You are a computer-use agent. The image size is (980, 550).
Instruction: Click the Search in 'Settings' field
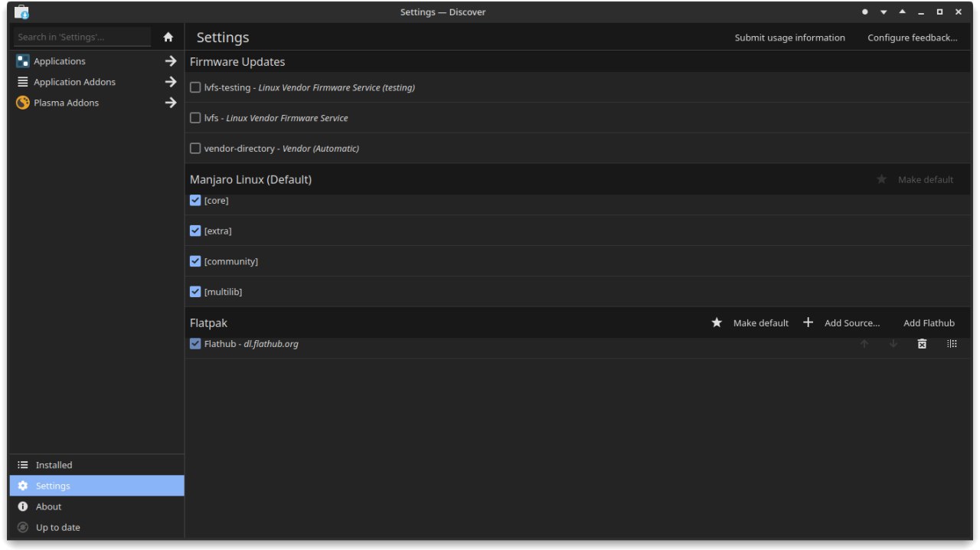point(83,37)
